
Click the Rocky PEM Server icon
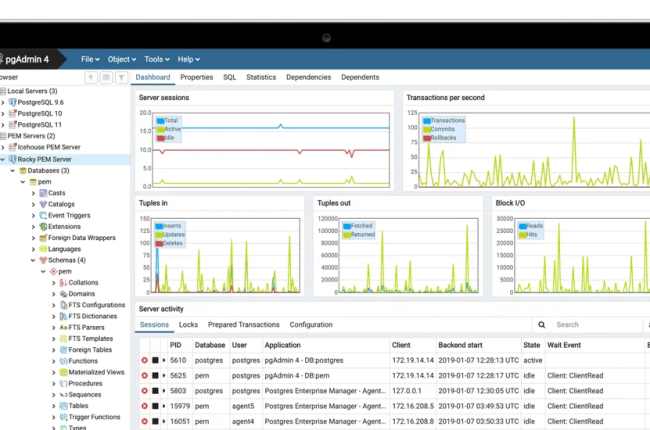click(12, 159)
